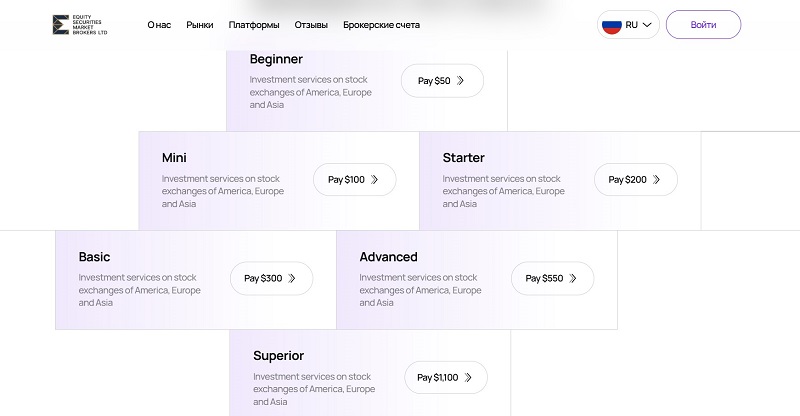Open the 'О нас' menu item
Viewport: 800px width, 416px height.
pyautogui.click(x=158, y=24)
